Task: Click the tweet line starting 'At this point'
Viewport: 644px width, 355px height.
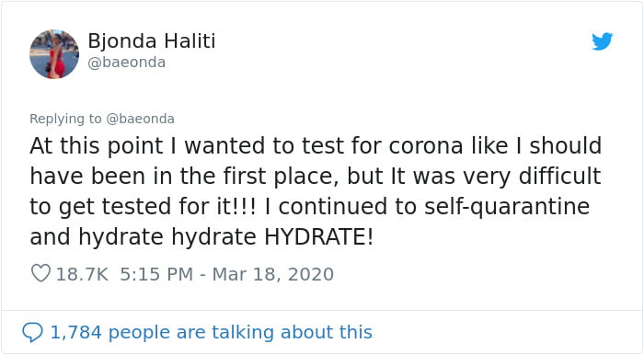Action: click(x=316, y=146)
